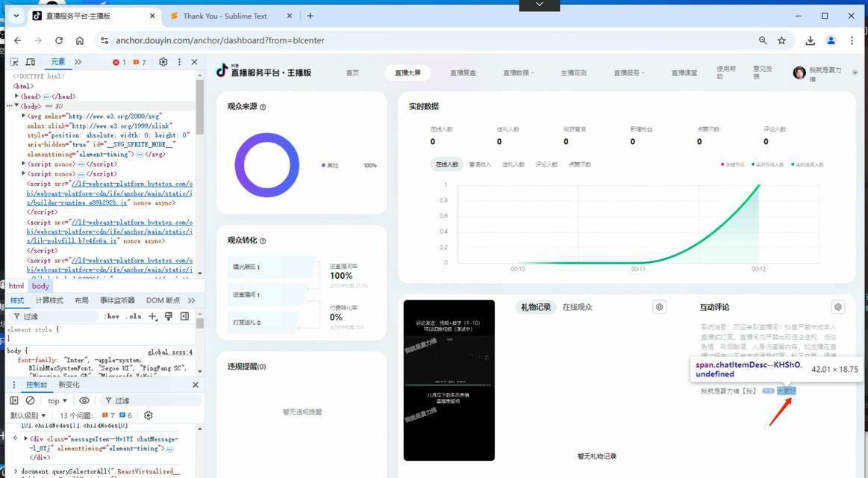Viewport: 868px width, 478px height.
Task: Close the console drawer
Action: coord(196,385)
